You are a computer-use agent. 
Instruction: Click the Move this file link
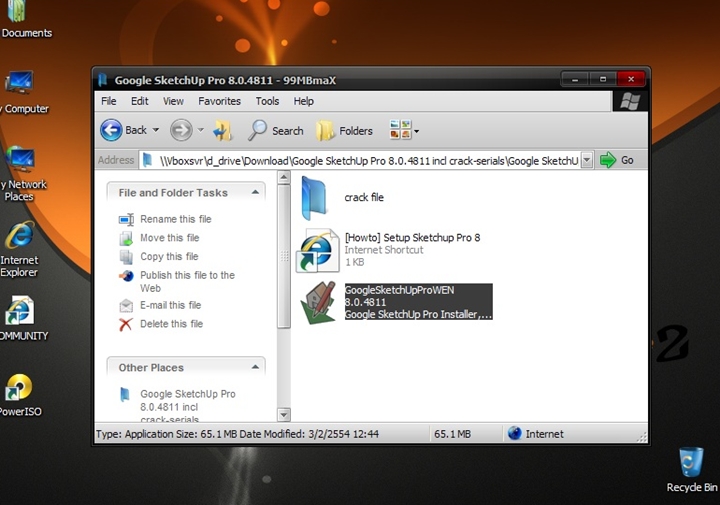coord(169,238)
